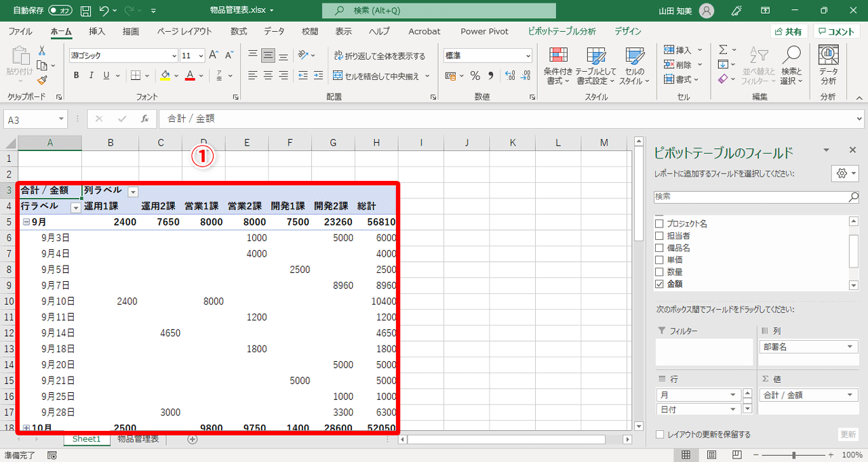Switch to Page Layout view in status bar

[x=710, y=455]
